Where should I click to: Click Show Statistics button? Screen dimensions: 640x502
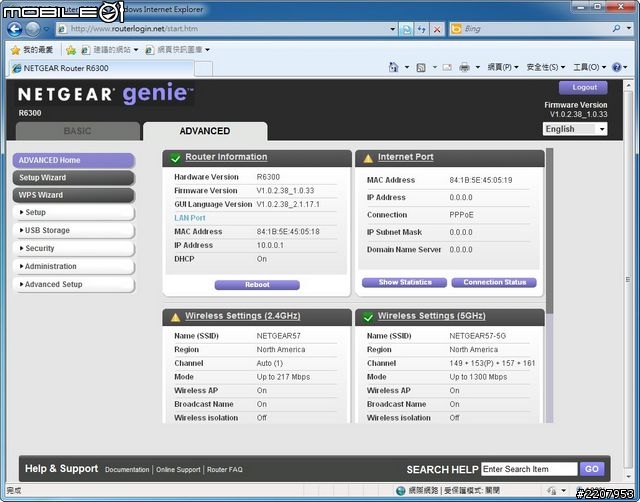pos(404,282)
